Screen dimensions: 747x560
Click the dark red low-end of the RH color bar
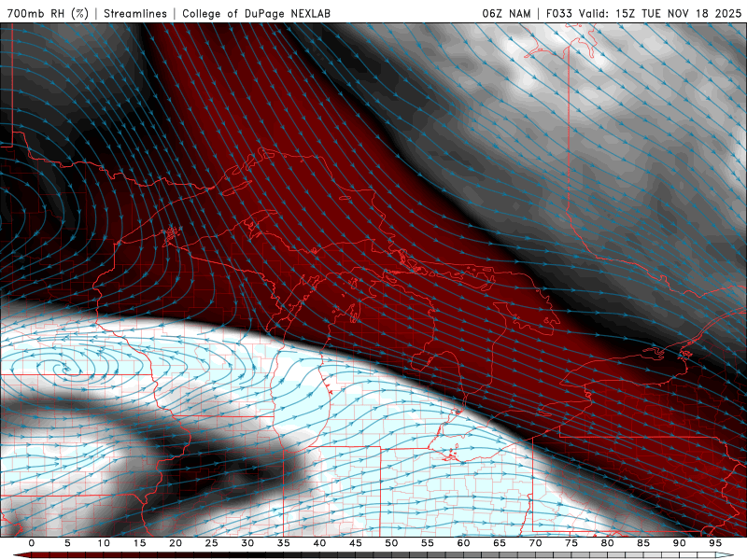click(x=21, y=555)
